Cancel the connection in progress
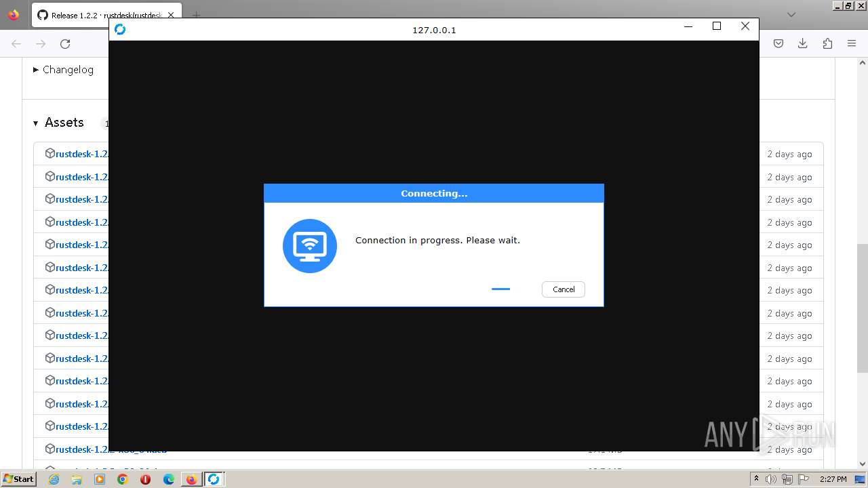The image size is (868, 488). tap(563, 289)
